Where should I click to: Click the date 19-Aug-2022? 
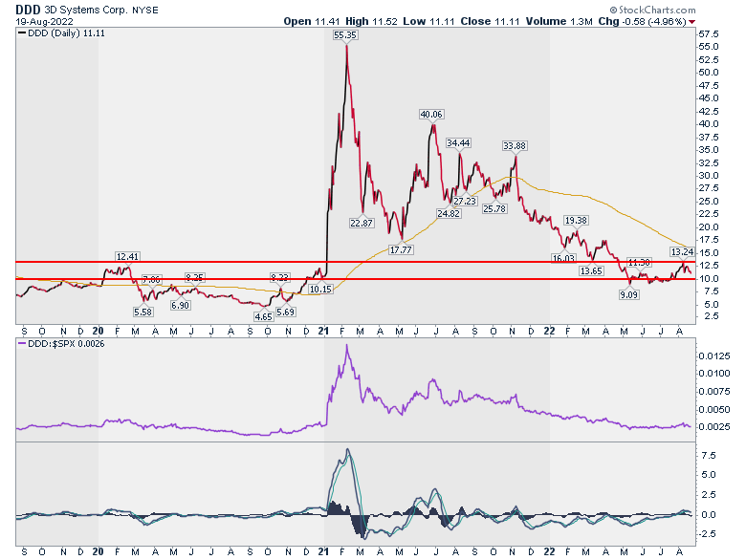[x=44, y=21]
